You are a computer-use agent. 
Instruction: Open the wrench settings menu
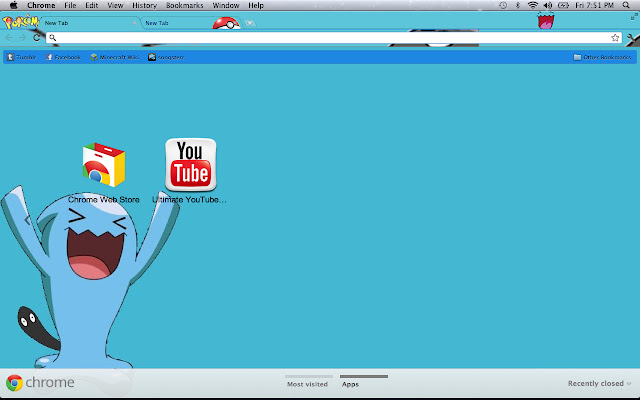coord(630,38)
